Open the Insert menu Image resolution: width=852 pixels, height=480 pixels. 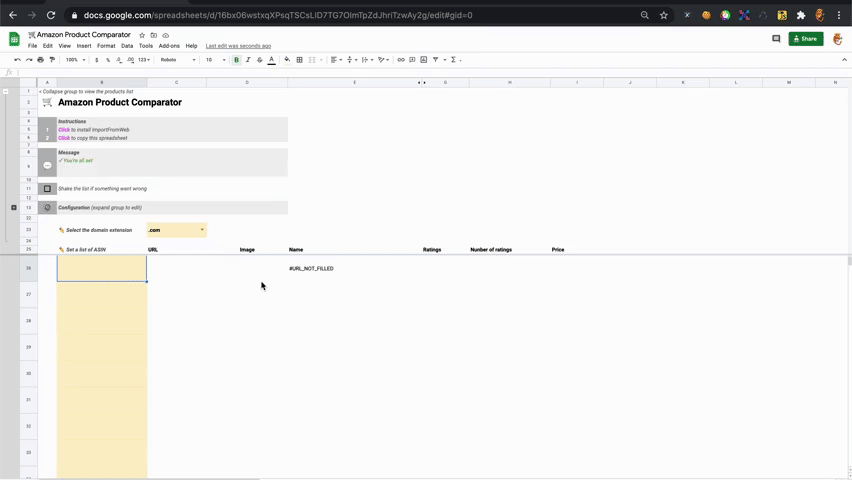click(84, 46)
